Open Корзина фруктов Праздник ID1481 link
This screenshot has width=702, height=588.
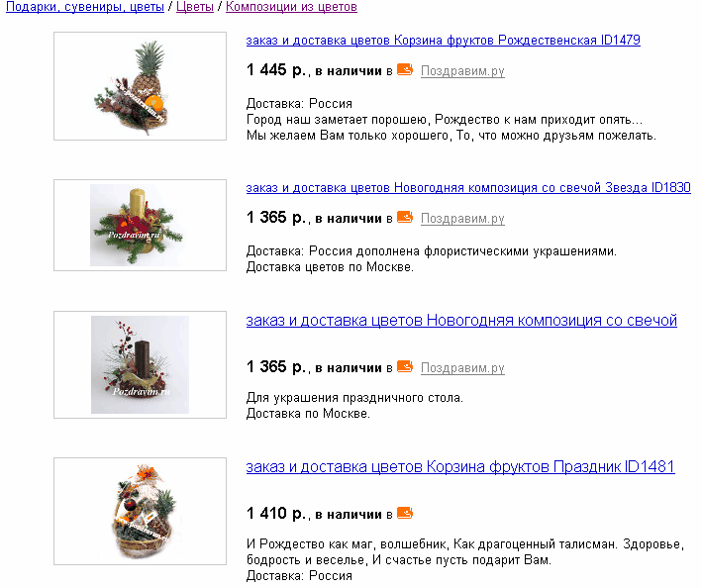click(x=460, y=466)
